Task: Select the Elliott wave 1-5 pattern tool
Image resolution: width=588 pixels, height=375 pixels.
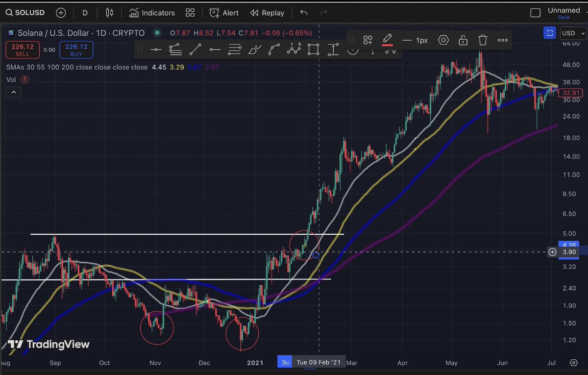Action: [294, 49]
